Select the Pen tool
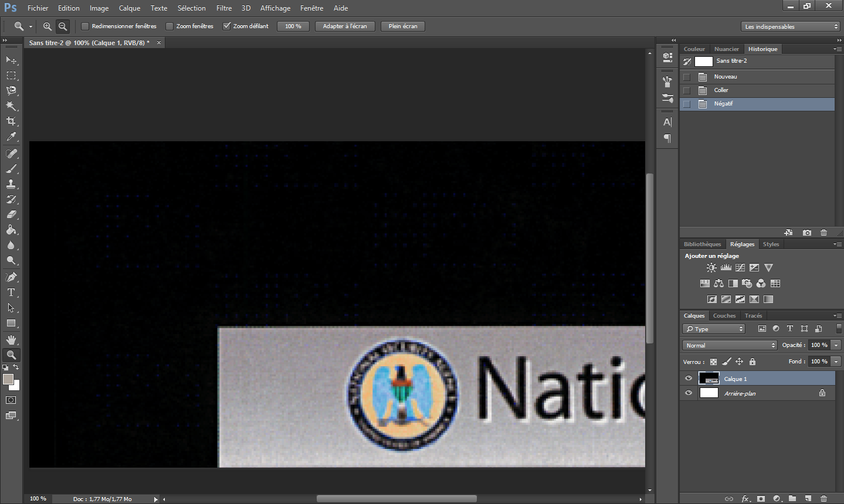Viewport: 844px width, 504px height. [11, 277]
